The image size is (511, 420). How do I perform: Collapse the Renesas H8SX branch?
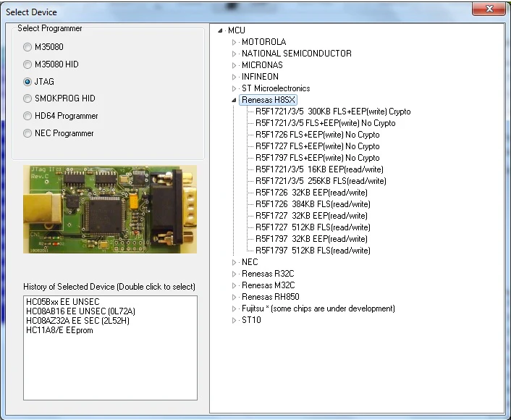click(x=234, y=100)
